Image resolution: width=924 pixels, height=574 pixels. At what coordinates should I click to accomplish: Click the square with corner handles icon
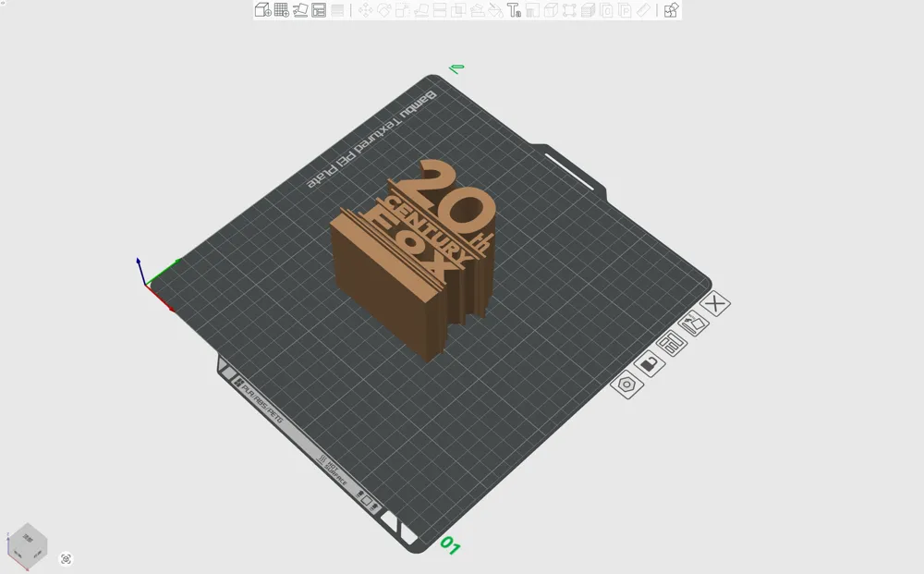(569, 10)
